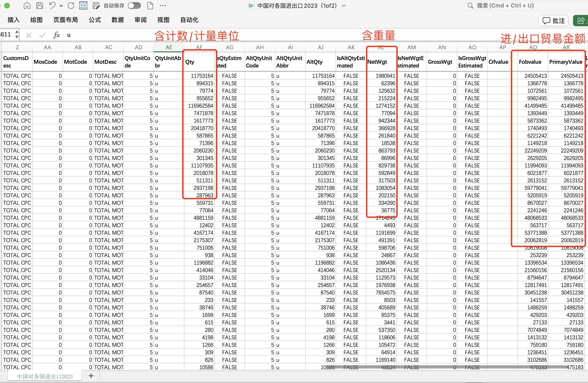Click the Undo arrow icon
588x383 pixels.
point(52,5)
